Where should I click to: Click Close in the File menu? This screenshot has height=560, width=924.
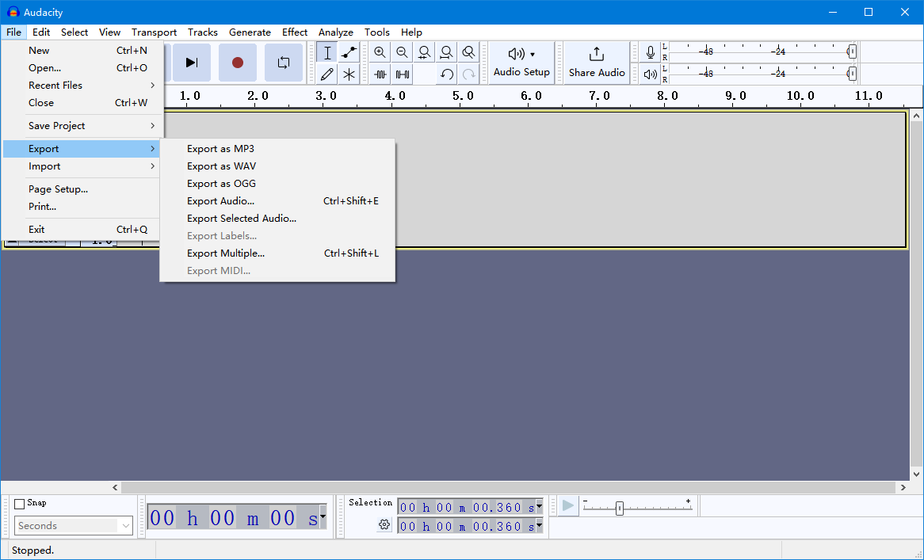pyautogui.click(x=82, y=103)
